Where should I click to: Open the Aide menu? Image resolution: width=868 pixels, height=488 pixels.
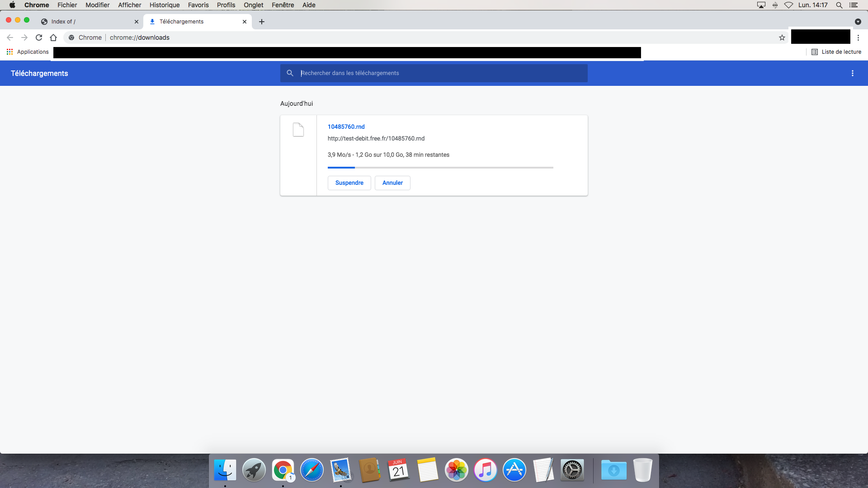pos(309,5)
